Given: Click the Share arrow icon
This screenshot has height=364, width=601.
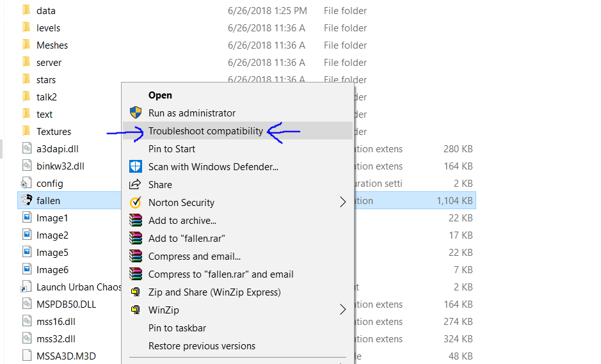Looking at the screenshot, I should click(x=135, y=184).
